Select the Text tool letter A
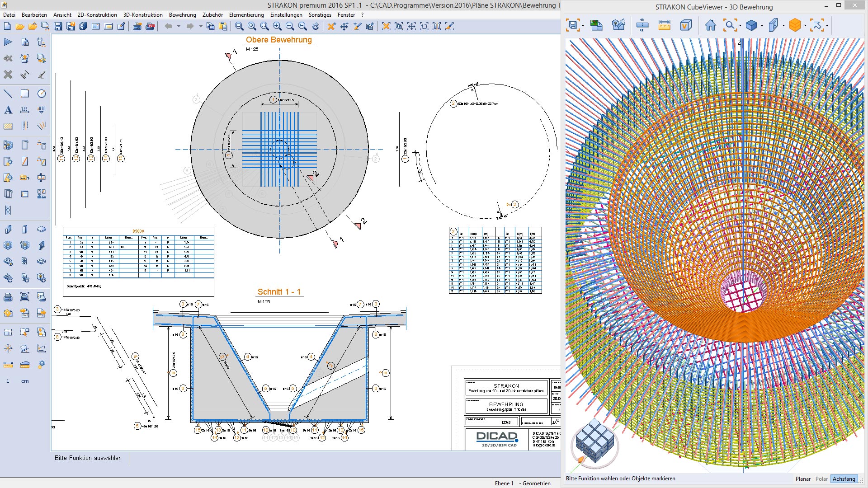The image size is (868, 488). tap(8, 110)
